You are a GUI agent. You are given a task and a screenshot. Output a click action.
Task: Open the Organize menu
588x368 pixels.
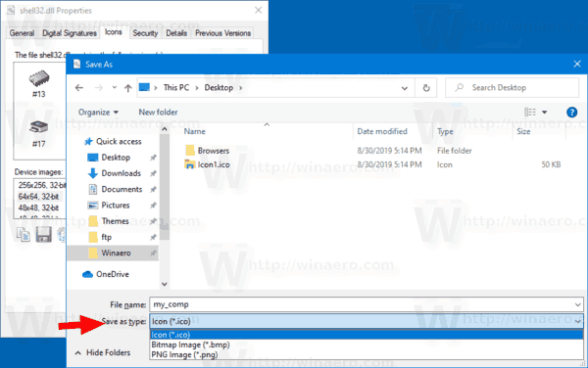tap(98, 113)
